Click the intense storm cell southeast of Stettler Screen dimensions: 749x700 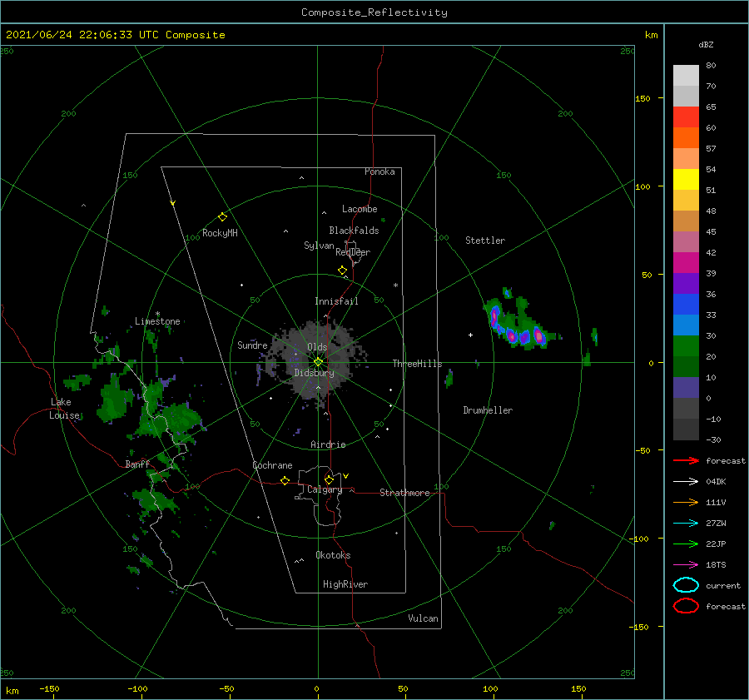click(518, 325)
